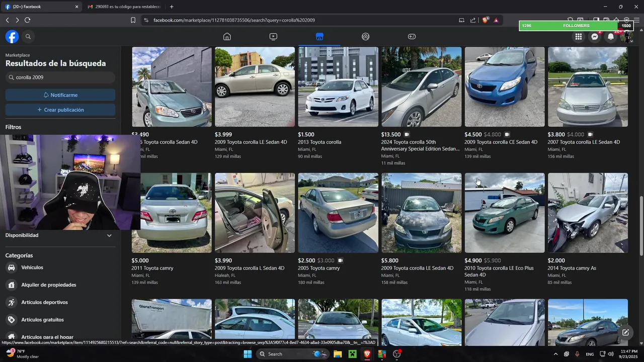Click the Crear publicación button
This screenshot has width=644, height=362.
[60, 110]
